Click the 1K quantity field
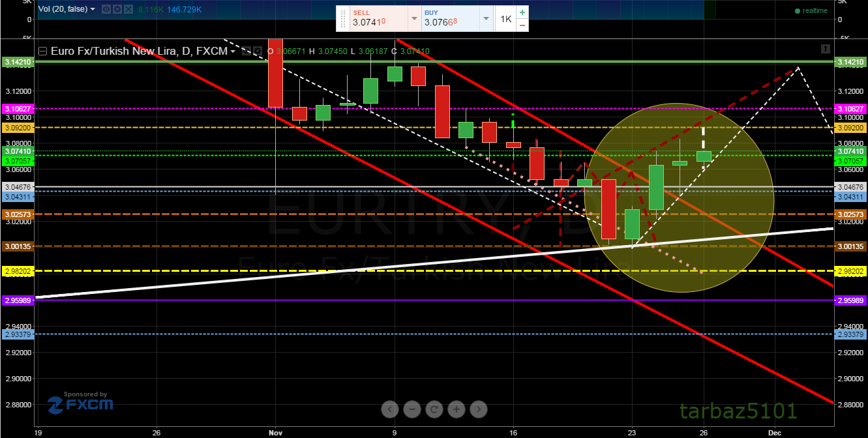Screen dimensions: 868x438 pyautogui.click(x=505, y=19)
